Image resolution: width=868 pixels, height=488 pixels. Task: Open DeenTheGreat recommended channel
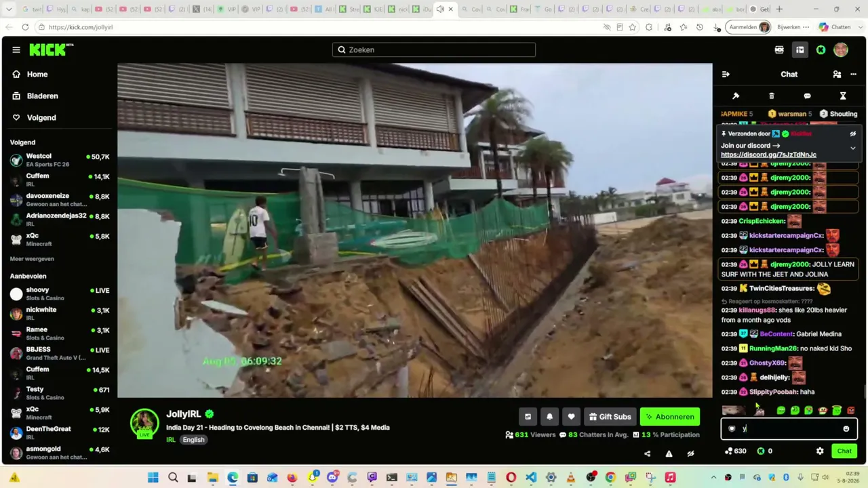click(60, 432)
